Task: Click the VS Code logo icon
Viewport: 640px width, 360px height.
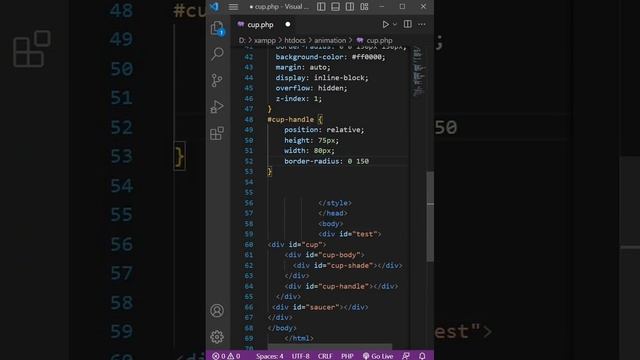Action: pos(214,7)
